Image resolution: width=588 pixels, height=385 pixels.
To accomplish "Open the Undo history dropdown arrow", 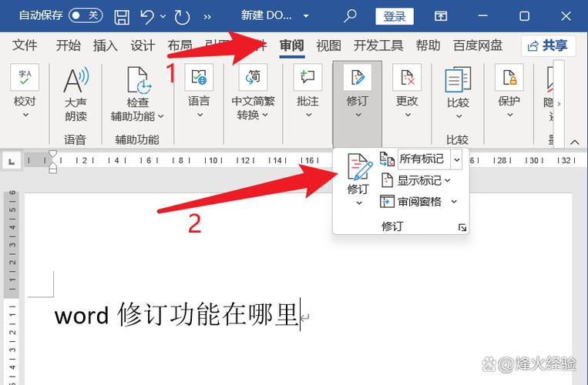I will point(163,16).
